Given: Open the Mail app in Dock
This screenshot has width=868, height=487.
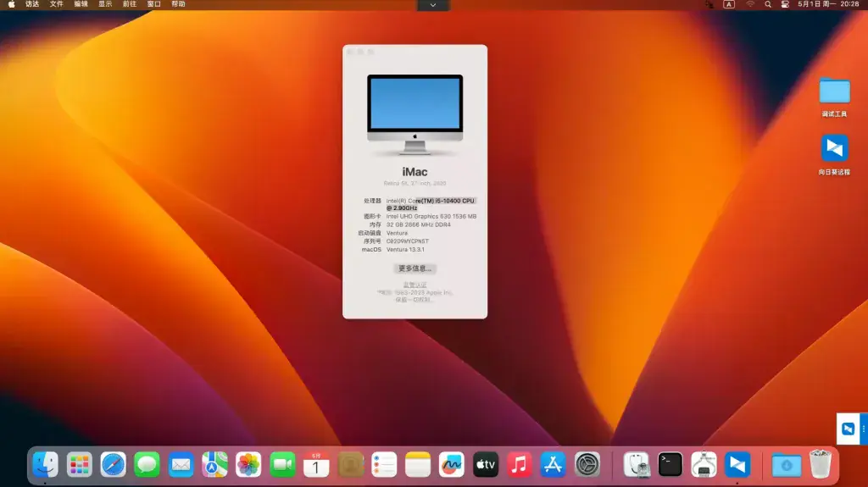Looking at the screenshot, I should pyautogui.click(x=181, y=464).
